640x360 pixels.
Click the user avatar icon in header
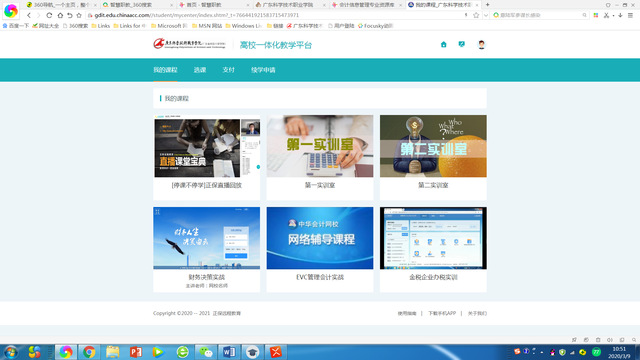click(481, 44)
